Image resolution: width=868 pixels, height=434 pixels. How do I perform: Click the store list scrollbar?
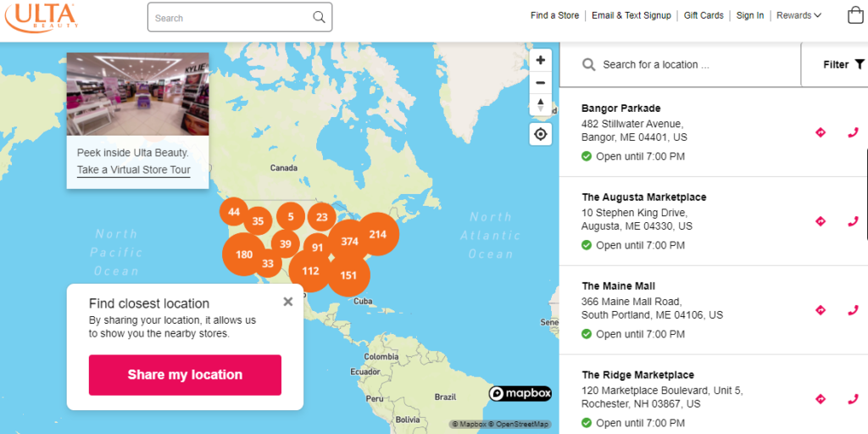[866, 194]
